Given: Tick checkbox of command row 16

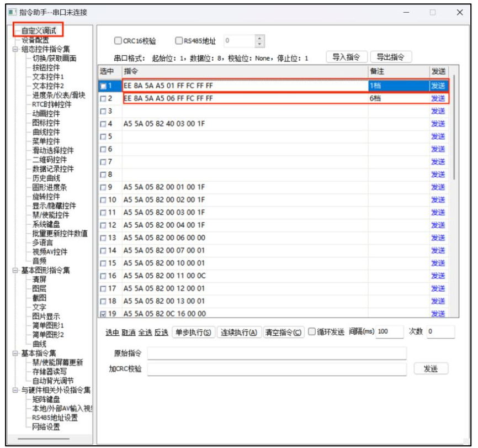Looking at the screenshot, I should (103, 276).
